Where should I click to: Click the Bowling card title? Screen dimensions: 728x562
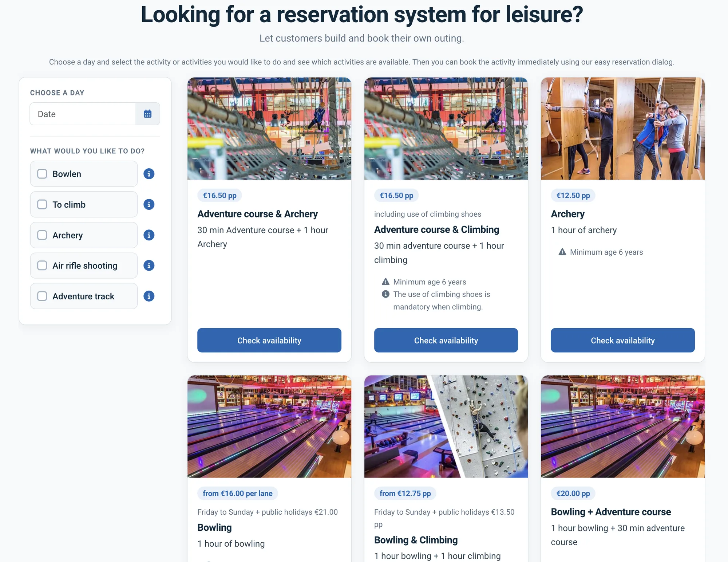point(214,527)
